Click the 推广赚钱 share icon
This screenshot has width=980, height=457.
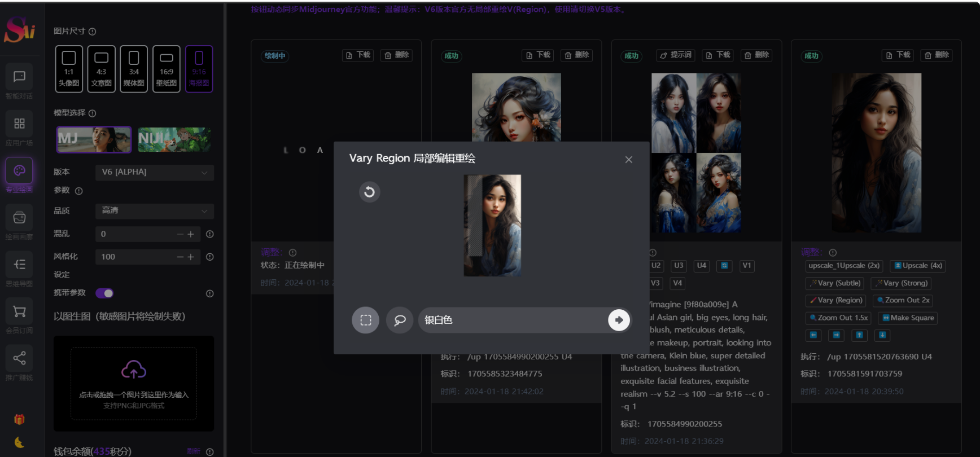19,358
